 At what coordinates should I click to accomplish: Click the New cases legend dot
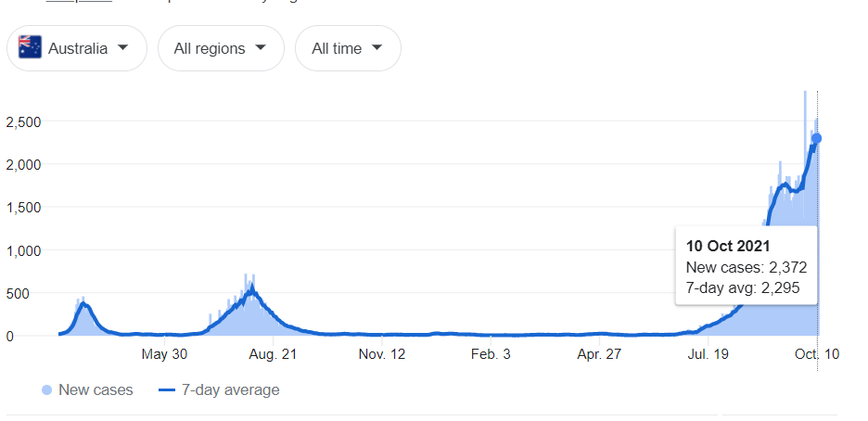coord(46,390)
